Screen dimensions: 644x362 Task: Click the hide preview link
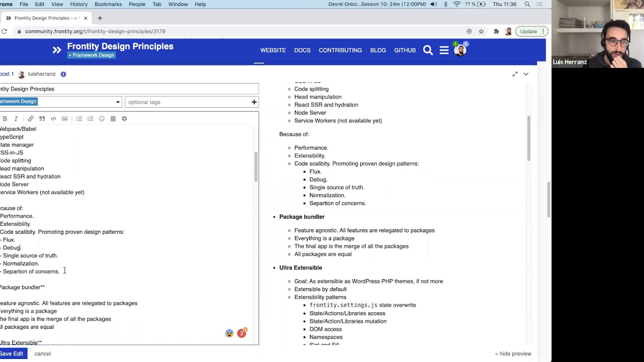(513, 353)
